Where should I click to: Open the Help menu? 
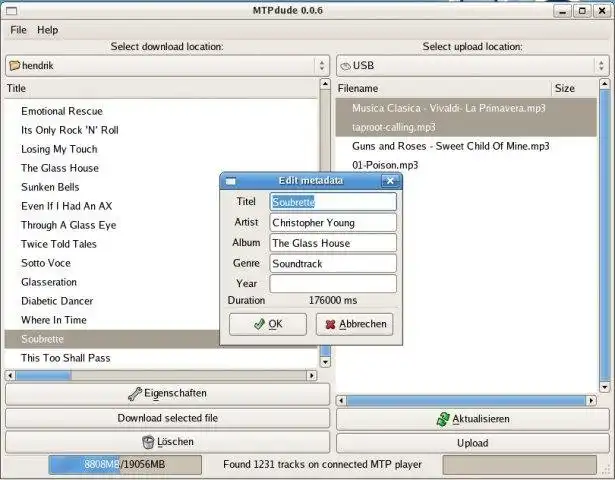47,30
